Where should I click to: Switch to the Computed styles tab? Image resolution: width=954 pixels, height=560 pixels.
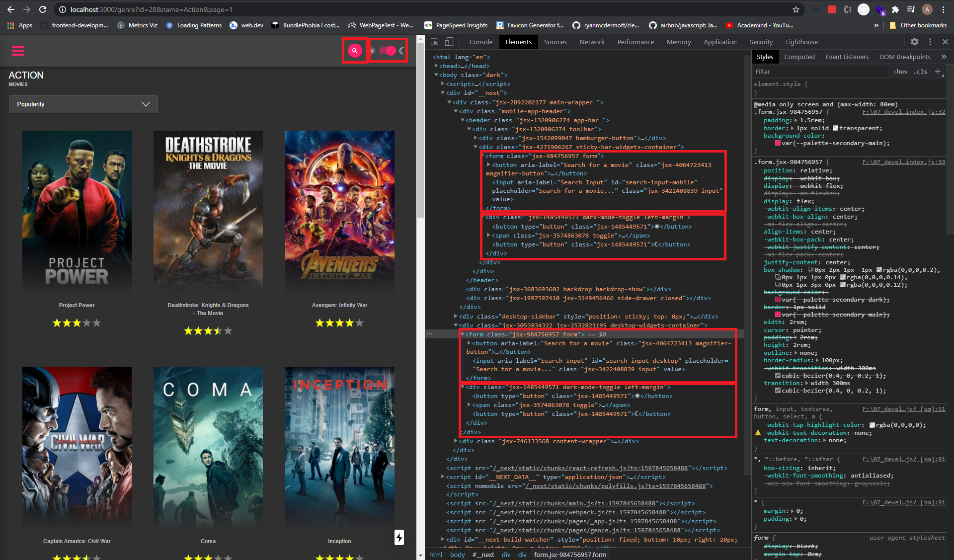(x=799, y=57)
